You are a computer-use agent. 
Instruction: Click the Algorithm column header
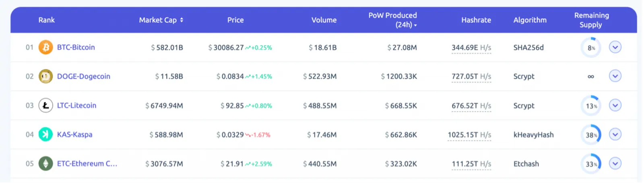(530, 20)
